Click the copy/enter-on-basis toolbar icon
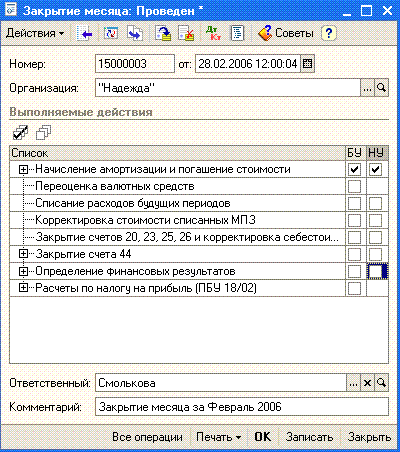 (135, 33)
